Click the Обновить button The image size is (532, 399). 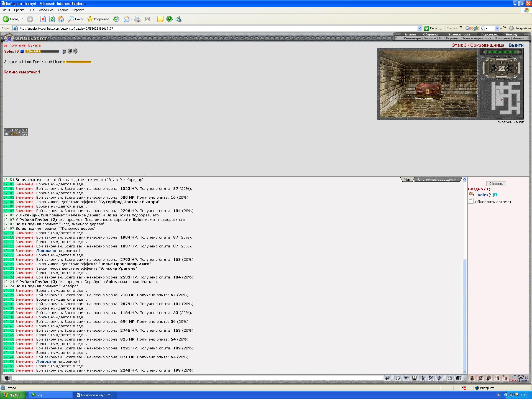coord(496,184)
